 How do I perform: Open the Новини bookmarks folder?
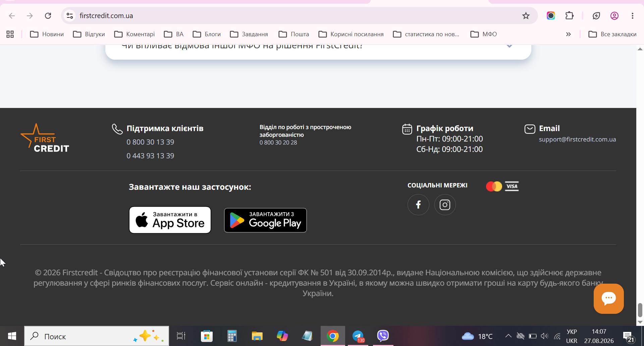tap(47, 34)
